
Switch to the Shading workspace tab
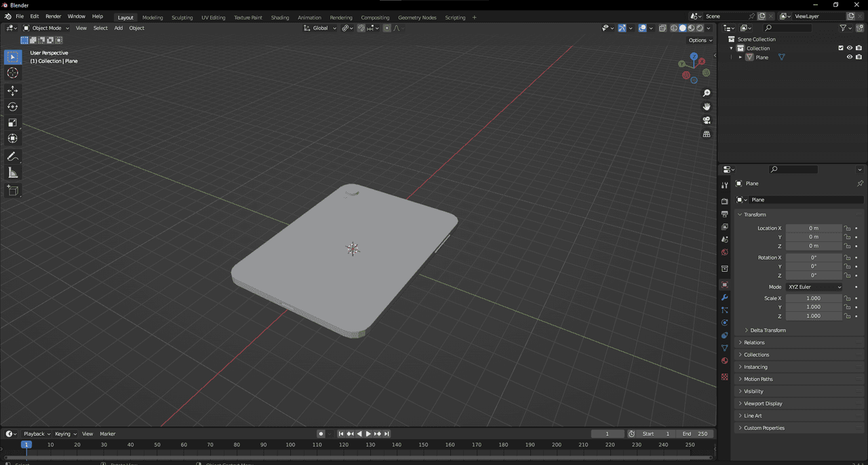pos(279,18)
